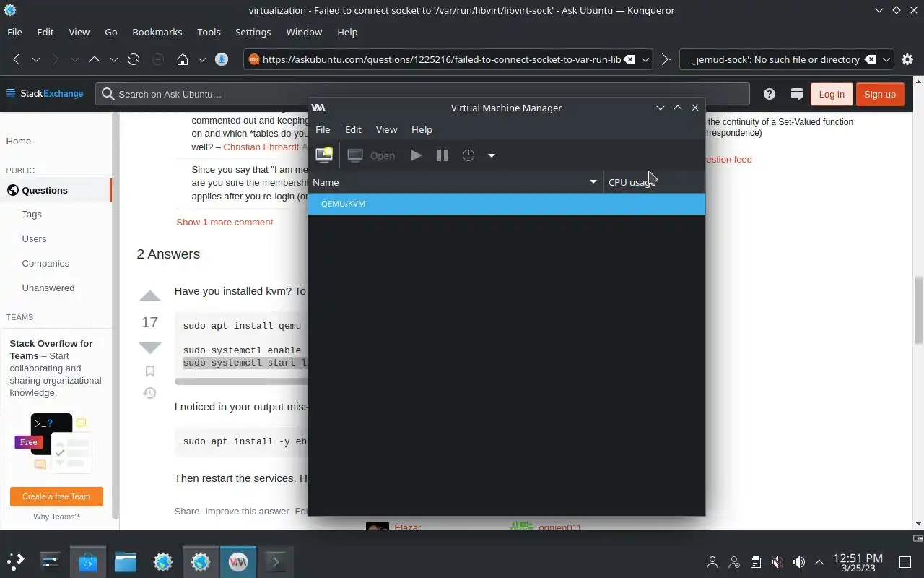Click the Create new virtual machine icon
This screenshot has height=578, width=924.
click(324, 155)
